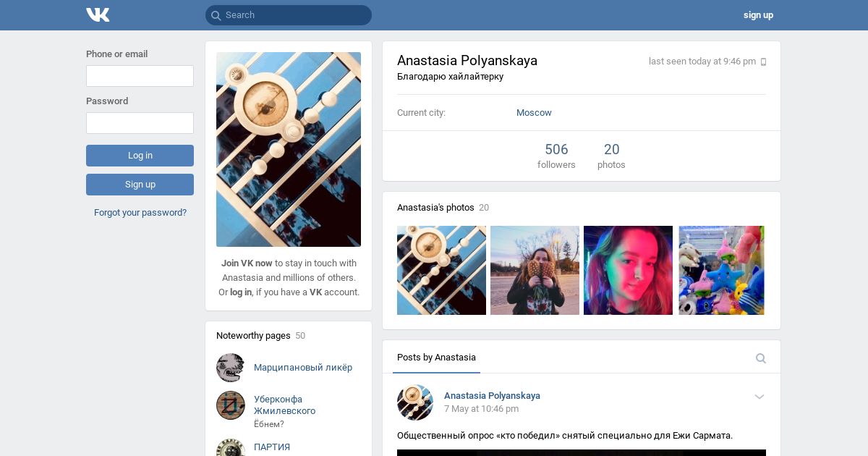
Task: Click the Sign up button under Log in
Action: (140, 185)
